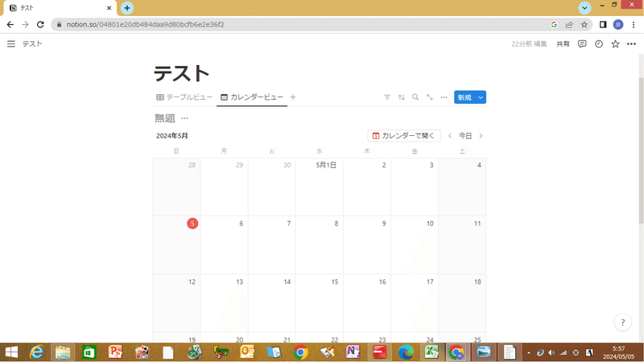The height and width of the screenshot is (362, 644).
Task: Go back in Chrome browser
Action: pyautogui.click(x=10, y=25)
